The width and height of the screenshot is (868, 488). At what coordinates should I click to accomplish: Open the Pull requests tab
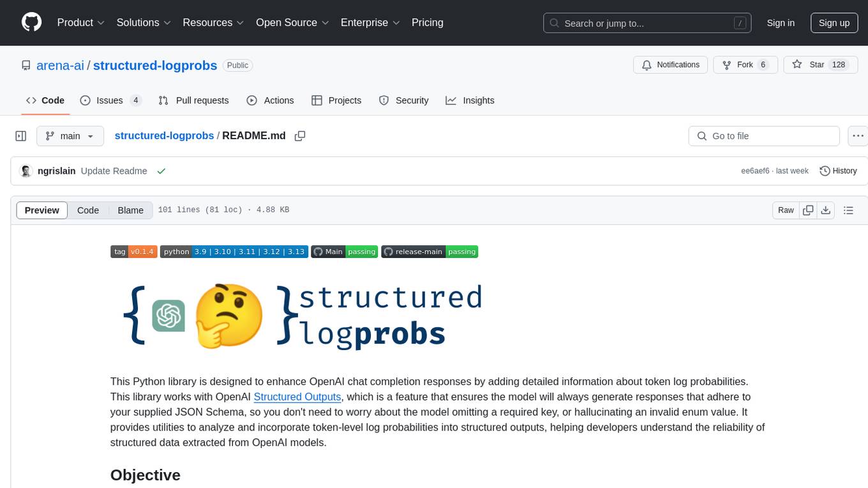click(193, 100)
